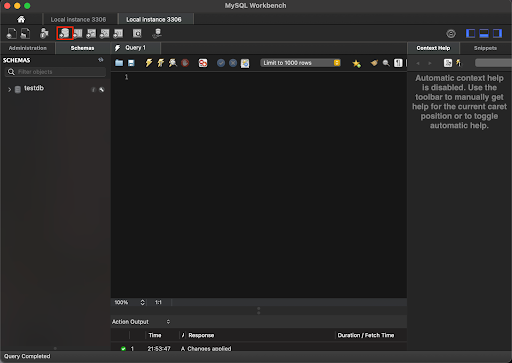
Task: Execute query with the lightning bolt icon
Action: pyautogui.click(x=149, y=63)
